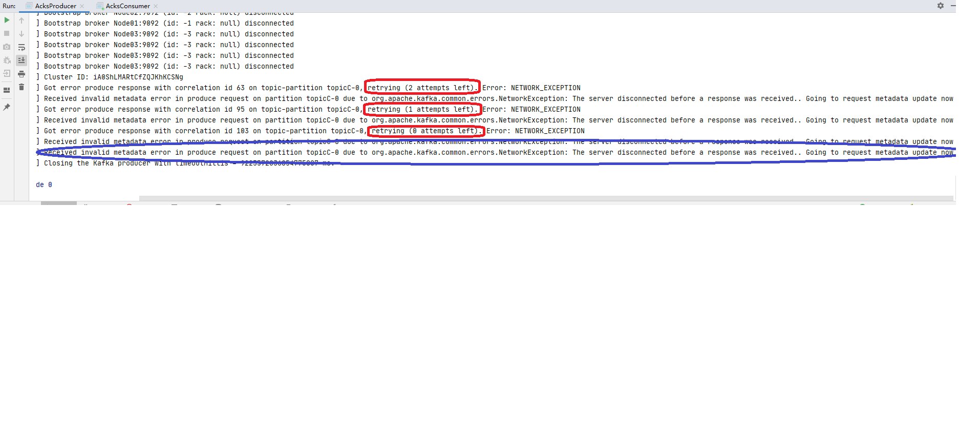The image size is (980, 432).
Task: Jump up the stack trace with the up arrow
Action: (x=22, y=20)
